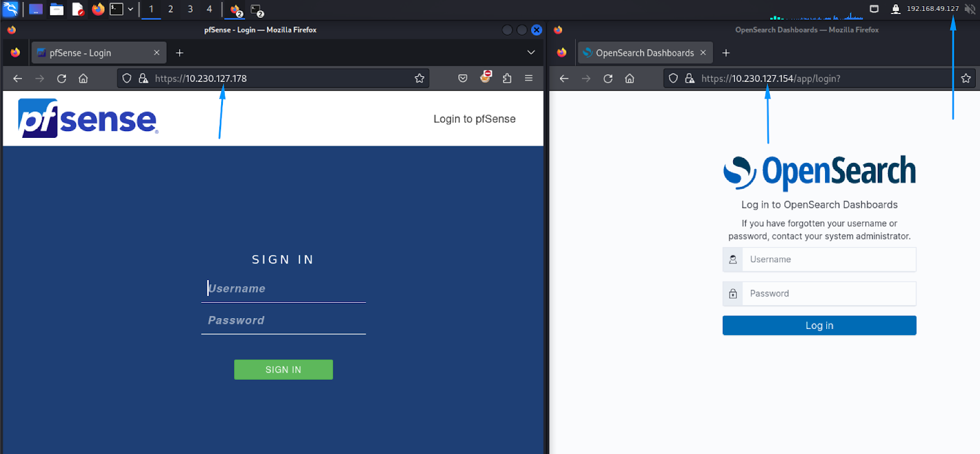Open the Extensions puzzle icon
This screenshot has width=980, height=454.
507,78
